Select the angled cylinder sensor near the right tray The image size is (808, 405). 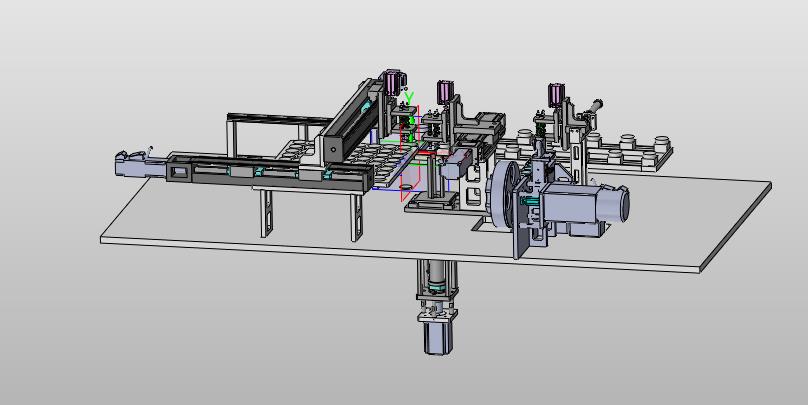tap(593, 109)
